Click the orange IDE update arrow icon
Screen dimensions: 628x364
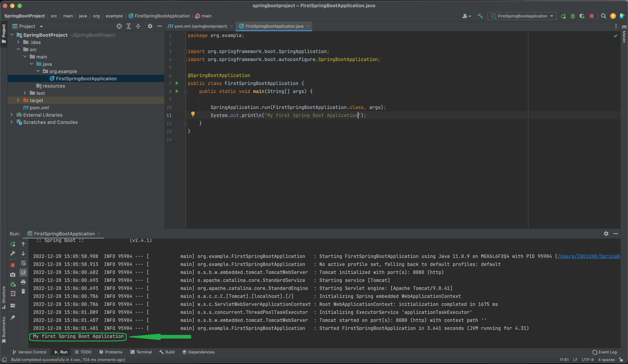[613, 16]
